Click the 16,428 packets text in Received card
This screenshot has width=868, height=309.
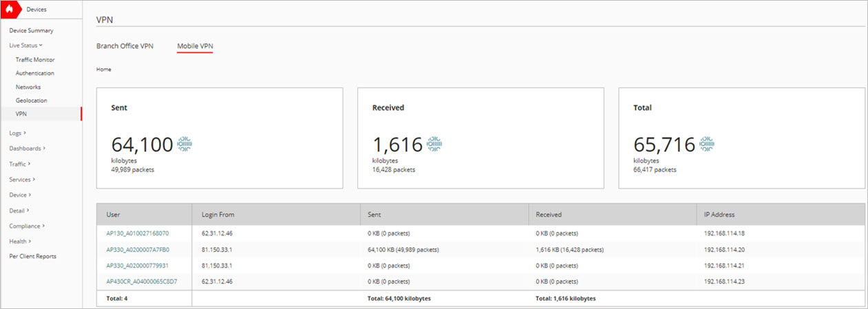(x=394, y=169)
